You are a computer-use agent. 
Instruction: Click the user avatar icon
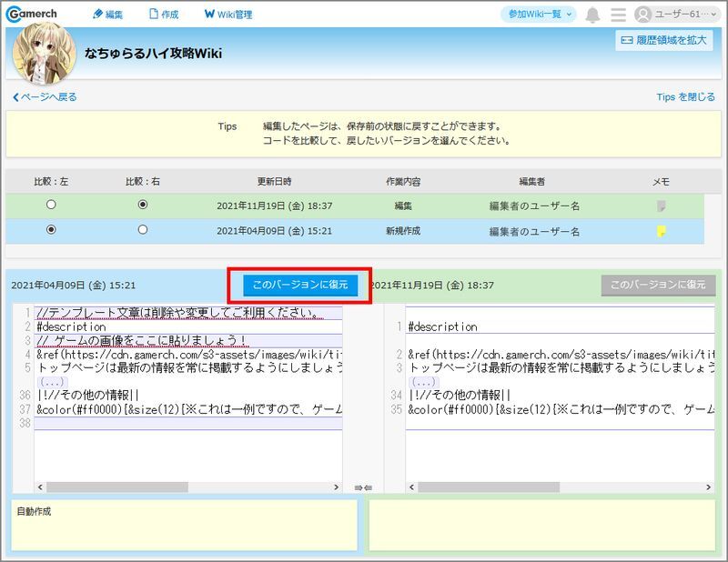pos(643,15)
